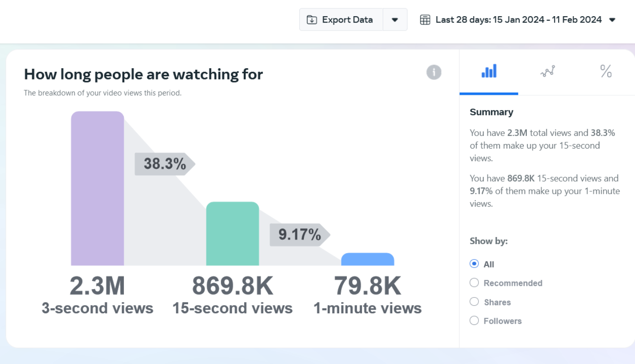Open the Export Data dropdown arrow
Screen dimensions: 635x364
[x=395, y=20]
